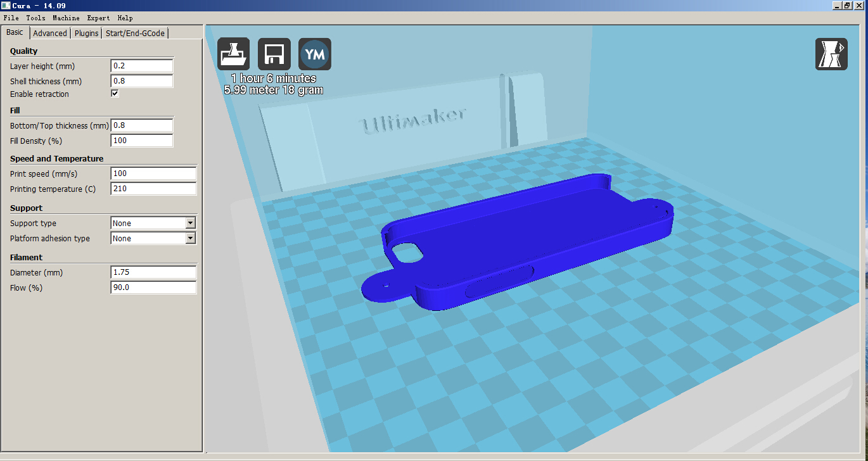Minimize the Cura window
868x461 pixels.
click(836, 5)
